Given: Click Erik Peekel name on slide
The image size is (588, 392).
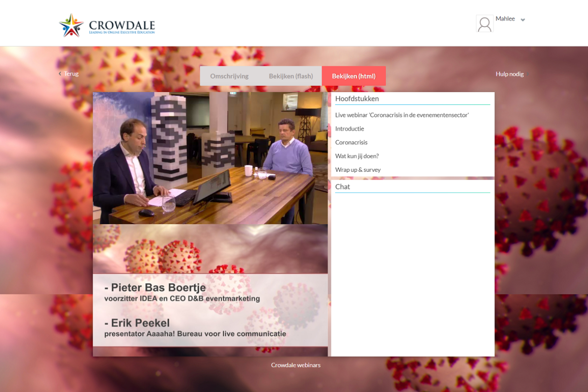Looking at the screenshot, I should [140, 323].
